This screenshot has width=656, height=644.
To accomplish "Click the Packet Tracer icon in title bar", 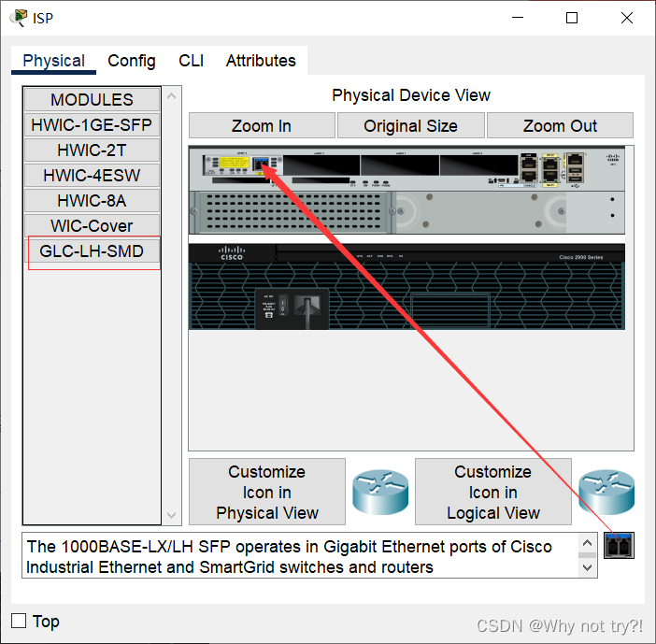I will (19, 18).
